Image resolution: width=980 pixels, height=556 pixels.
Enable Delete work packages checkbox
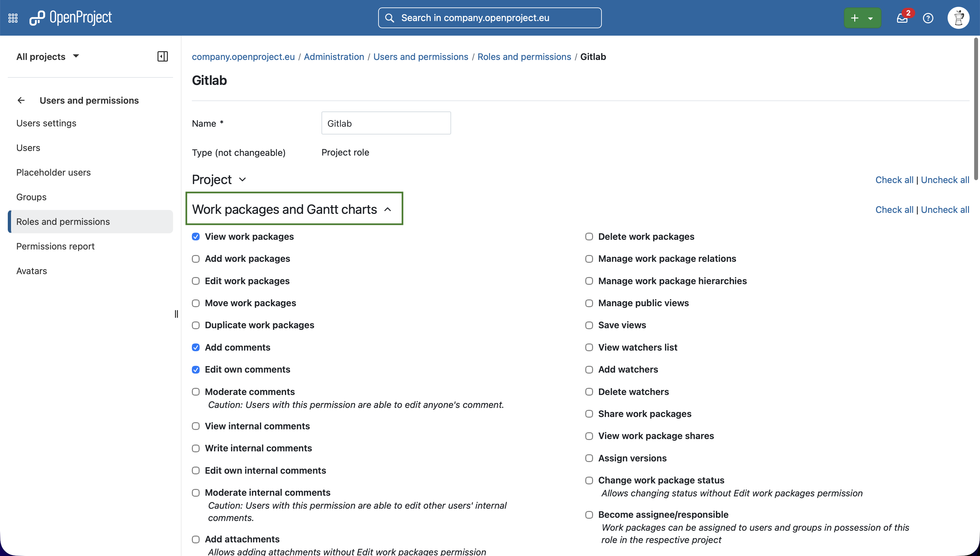point(589,237)
